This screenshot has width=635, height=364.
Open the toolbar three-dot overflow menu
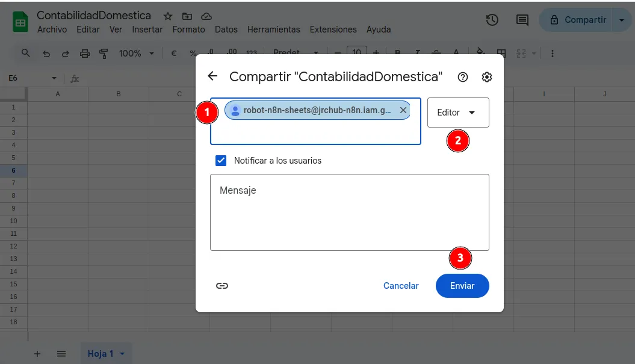(x=553, y=54)
